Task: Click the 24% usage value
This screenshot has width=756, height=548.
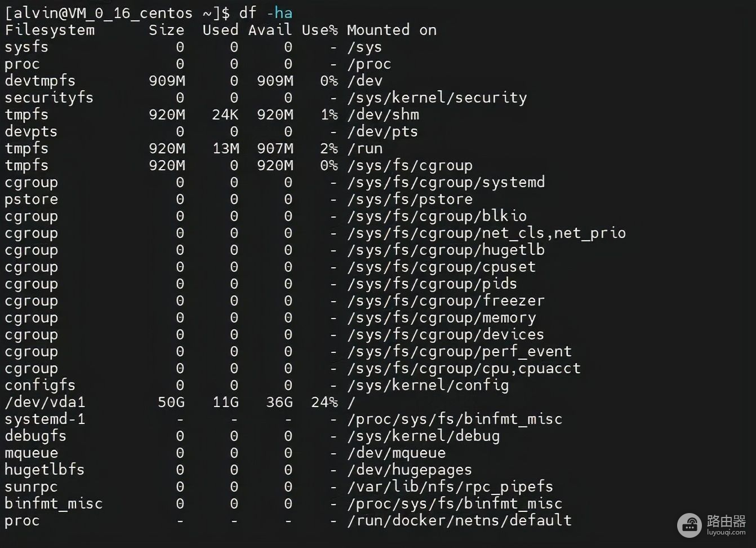Action: click(324, 402)
